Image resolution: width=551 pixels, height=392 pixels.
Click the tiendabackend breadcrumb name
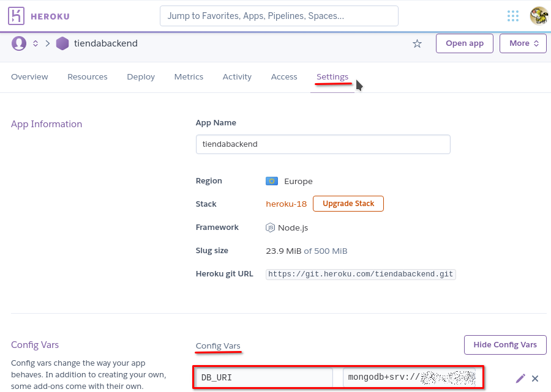[106, 43]
